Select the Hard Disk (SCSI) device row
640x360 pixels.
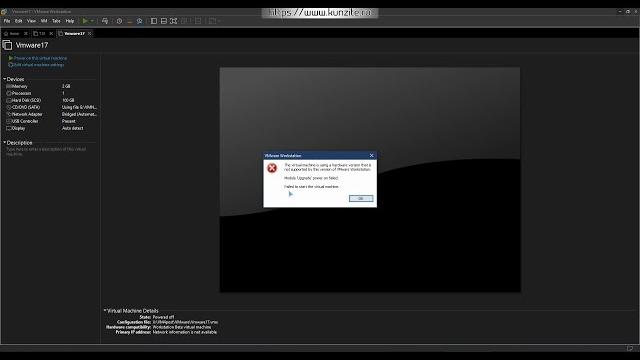[51, 100]
